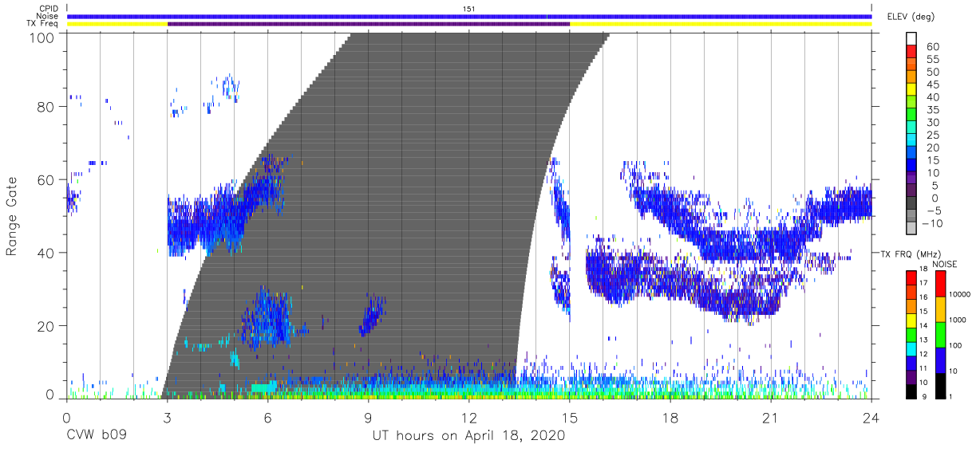This screenshot has height=452, width=980.
Task: Click x-axis hour label 3
Action: tap(167, 417)
